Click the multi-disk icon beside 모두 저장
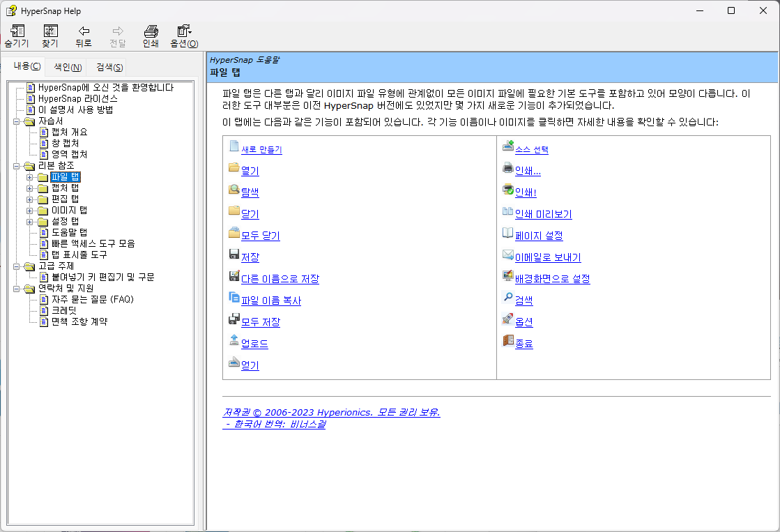780x532 pixels. (234, 319)
